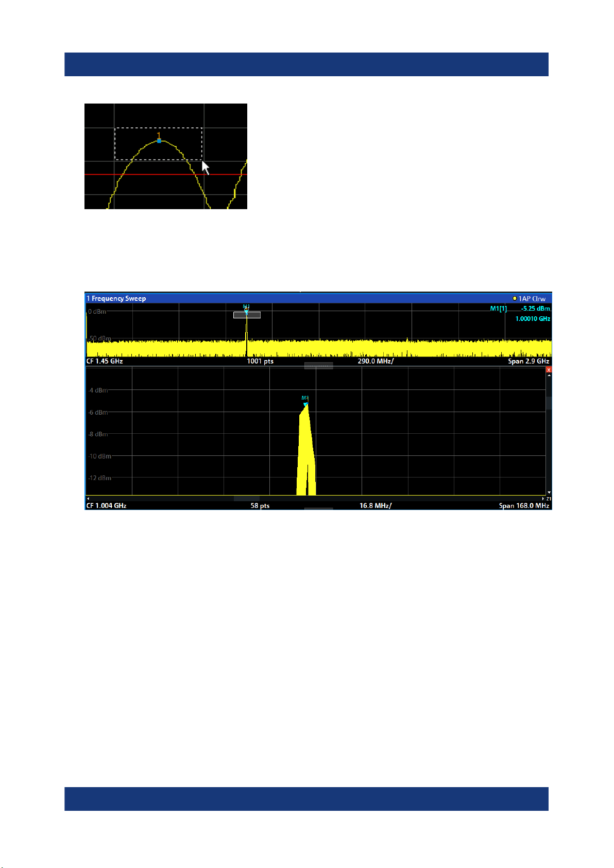This screenshot has height=868, width=614.
Task: Click the red horizontal limit line in top diagram
Action: point(166,175)
